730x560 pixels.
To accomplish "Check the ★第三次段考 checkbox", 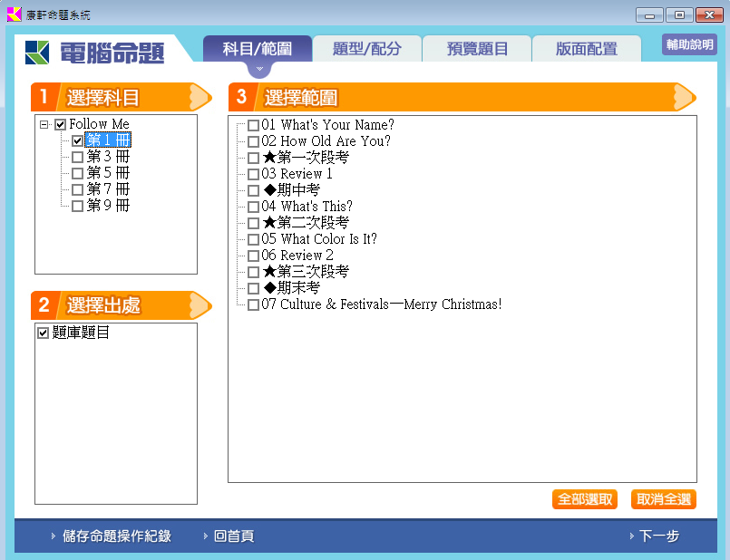I will (253, 272).
